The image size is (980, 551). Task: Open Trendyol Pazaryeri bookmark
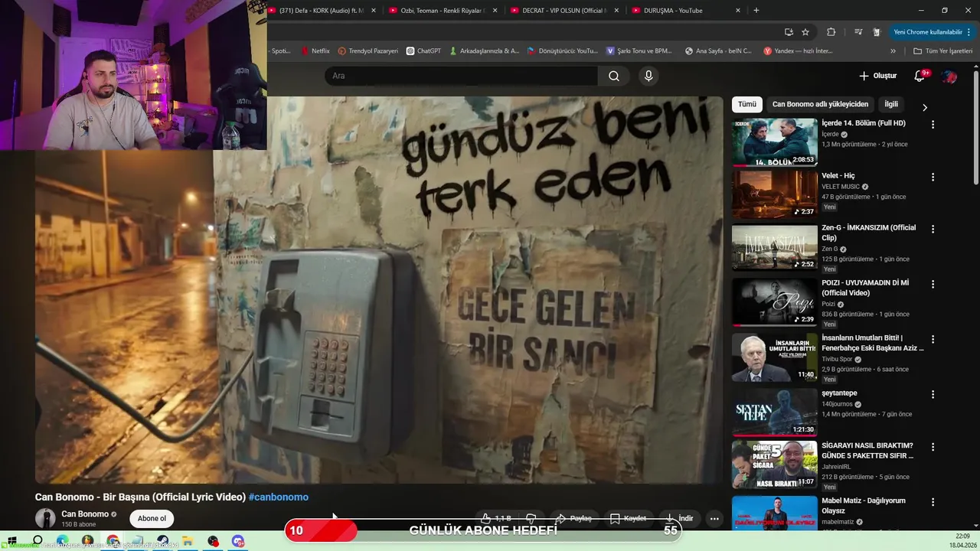click(367, 51)
